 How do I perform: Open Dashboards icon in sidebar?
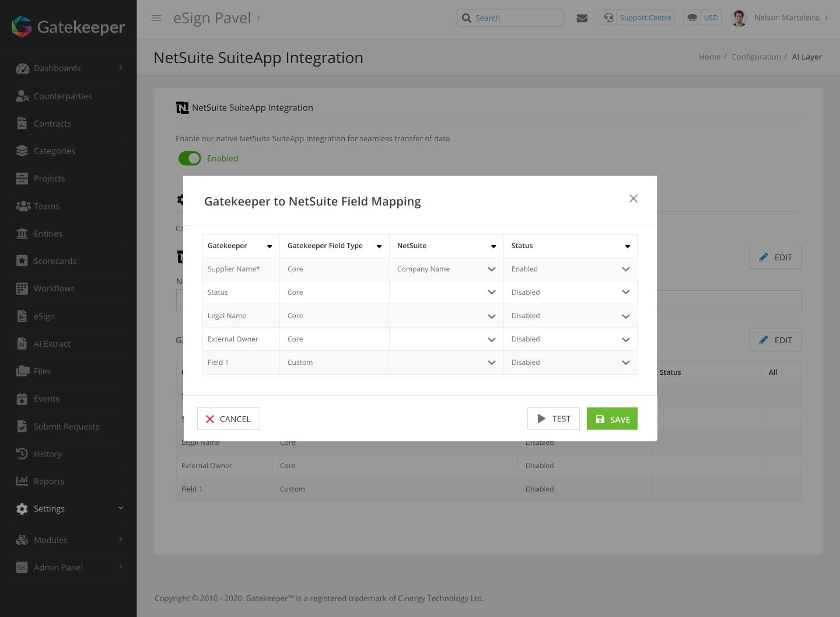point(22,68)
